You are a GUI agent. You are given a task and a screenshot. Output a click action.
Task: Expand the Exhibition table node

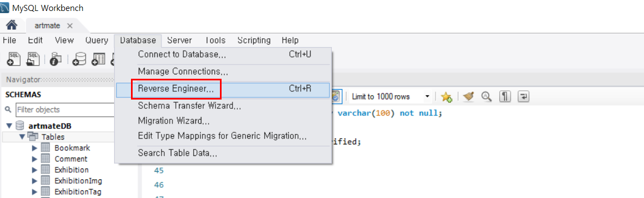[34, 170]
